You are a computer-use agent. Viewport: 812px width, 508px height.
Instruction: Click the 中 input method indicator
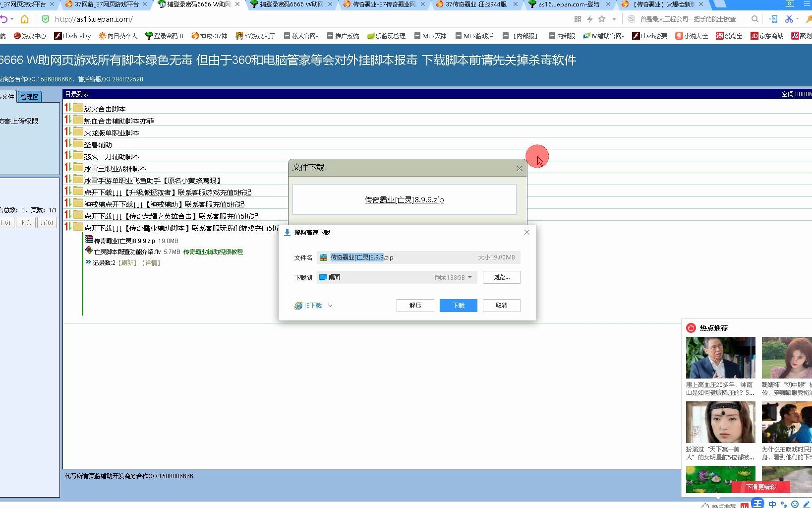772,505
